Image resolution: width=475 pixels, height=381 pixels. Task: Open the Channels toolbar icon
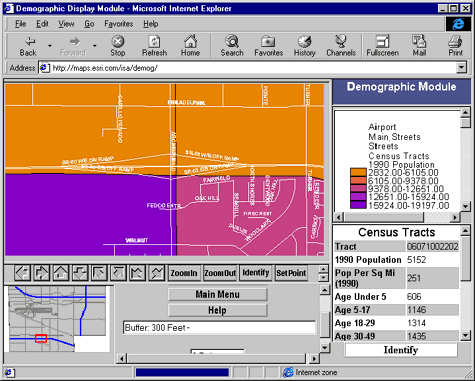341,46
